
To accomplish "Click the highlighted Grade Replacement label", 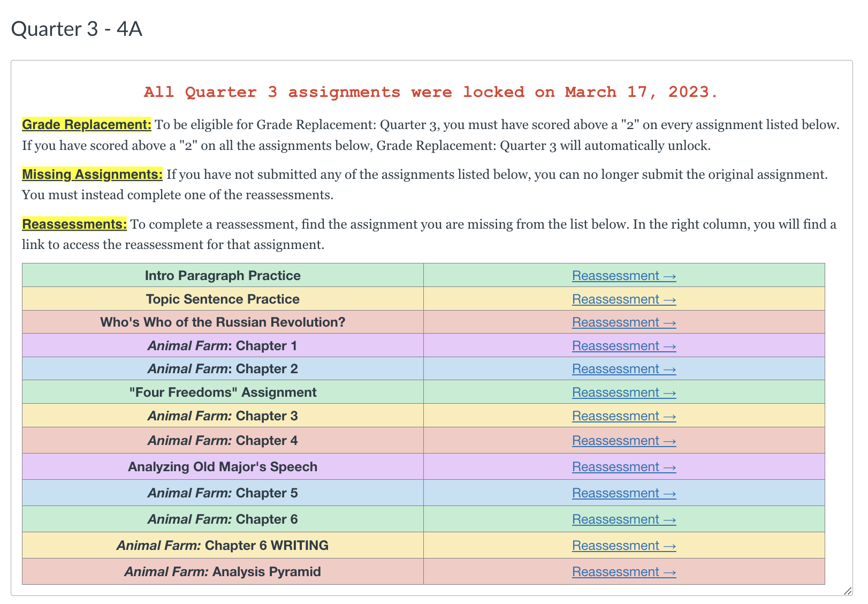I will [x=87, y=124].
